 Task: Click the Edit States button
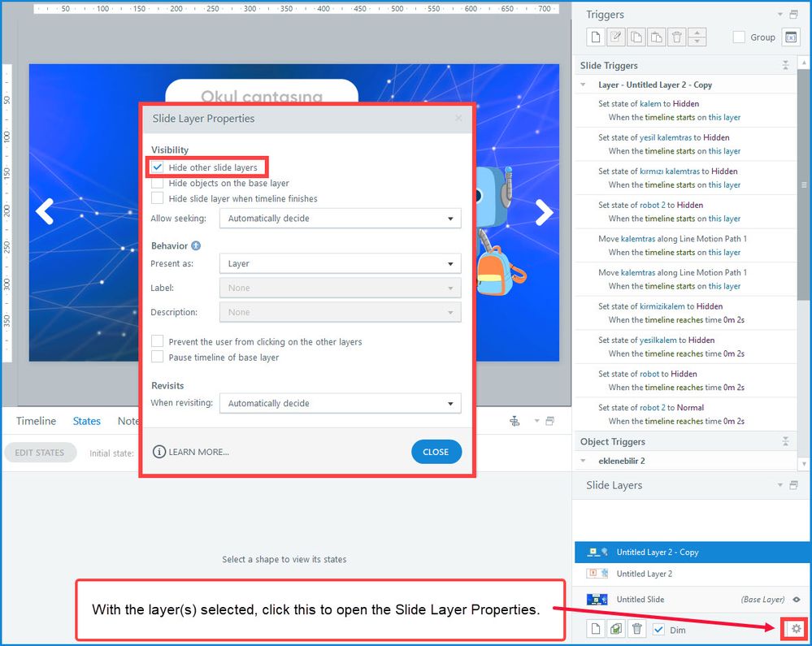pos(40,453)
